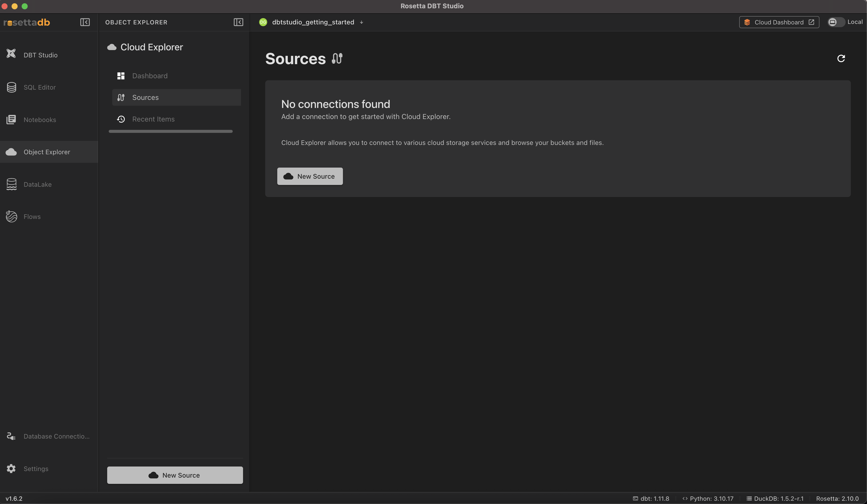Expand project selector arrow
This screenshot has width=867, height=504.
tap(362, 22)
